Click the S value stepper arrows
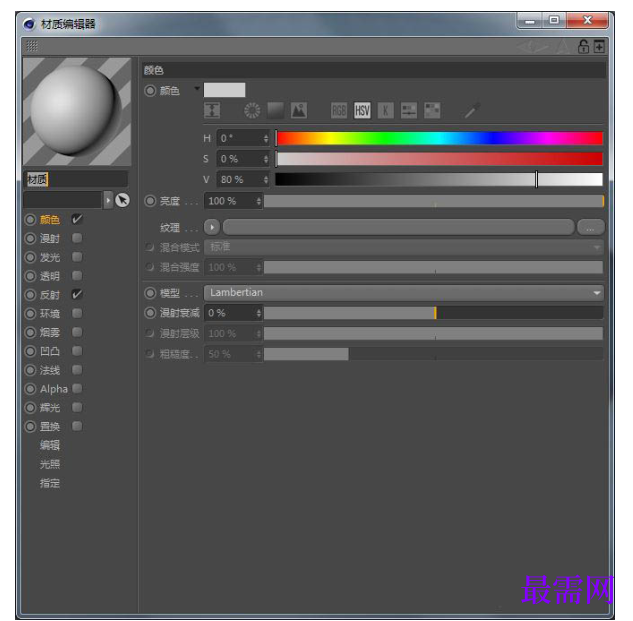This screenshot has height=621, width=633. (x=266, y=159)
